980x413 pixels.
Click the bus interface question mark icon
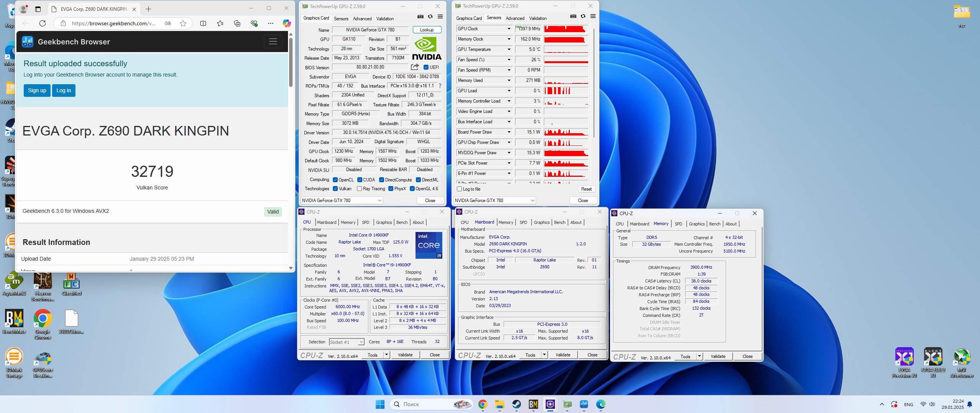[440, 86]
